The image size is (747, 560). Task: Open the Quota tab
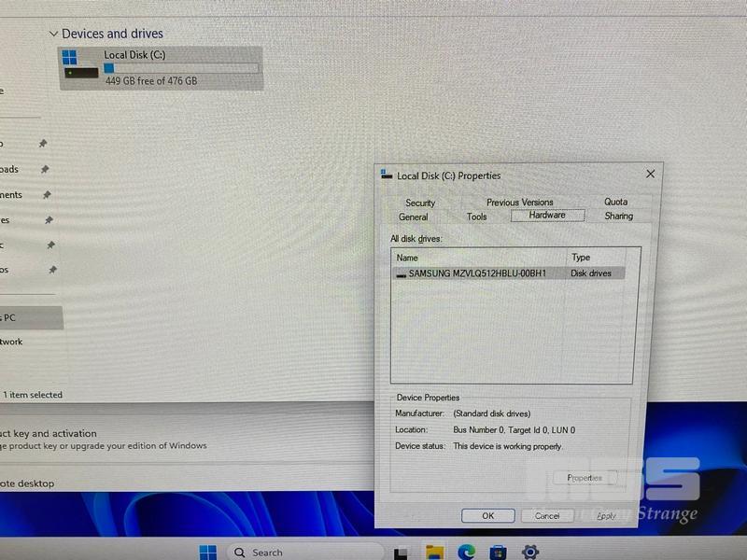pos(615,202)
